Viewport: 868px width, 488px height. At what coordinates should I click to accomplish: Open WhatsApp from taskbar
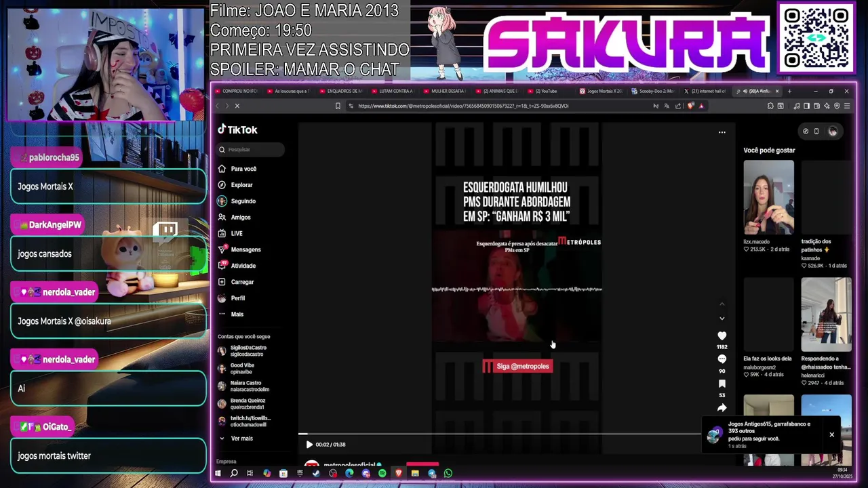coord(448,473)
